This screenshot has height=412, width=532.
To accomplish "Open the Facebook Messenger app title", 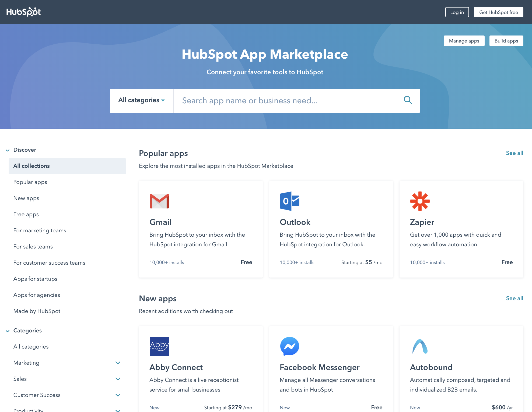I will 320,367.
